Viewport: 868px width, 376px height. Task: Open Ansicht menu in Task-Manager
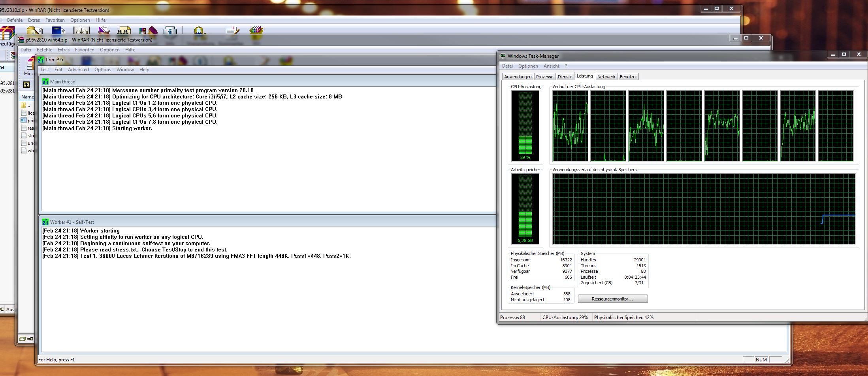552,66
